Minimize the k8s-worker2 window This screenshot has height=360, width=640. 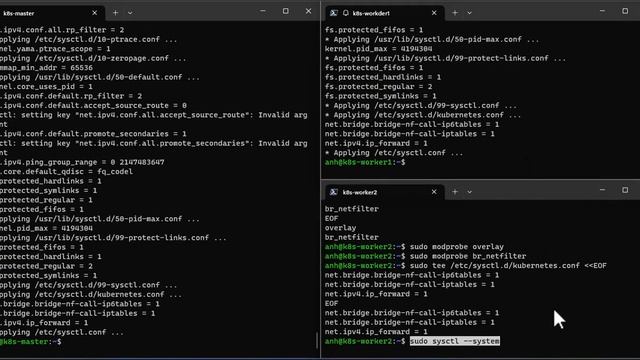602,190
